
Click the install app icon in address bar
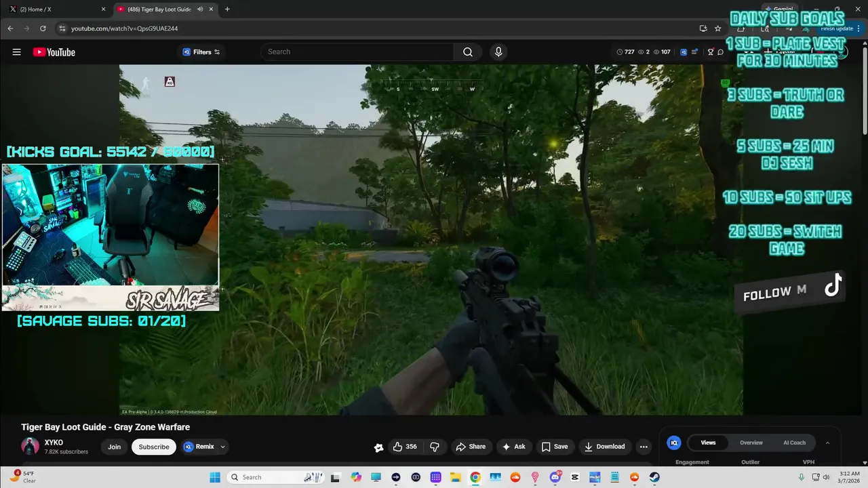click(703, 28)
